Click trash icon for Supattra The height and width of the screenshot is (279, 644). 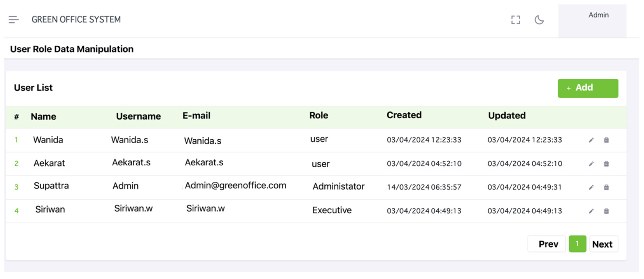point(606,187)
